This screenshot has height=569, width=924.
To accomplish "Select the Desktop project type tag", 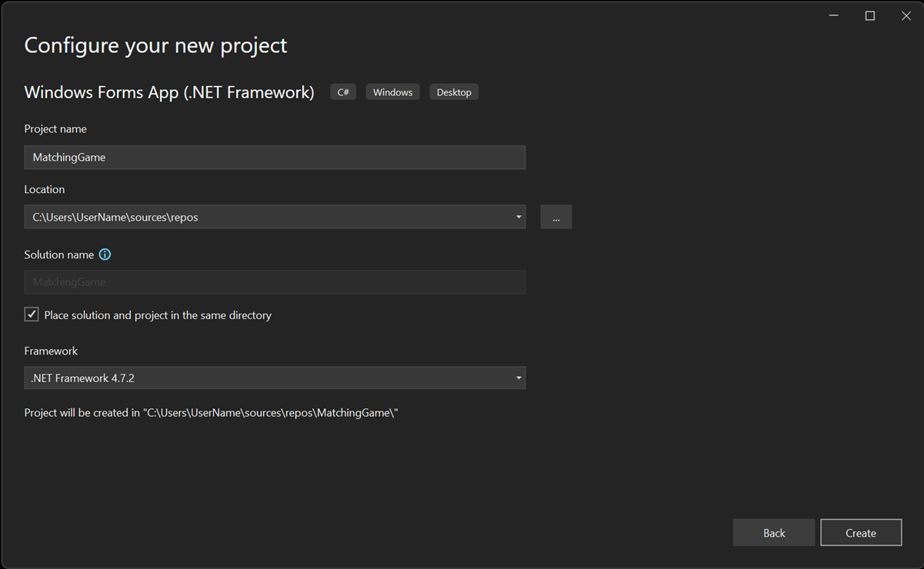I will pyautogui.click(x=454, y=92).
